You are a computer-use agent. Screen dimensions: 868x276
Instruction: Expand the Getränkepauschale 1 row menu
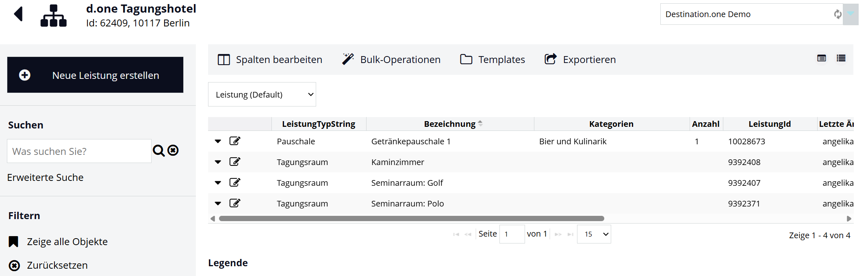pyautogui.click(x=218, y=141)
